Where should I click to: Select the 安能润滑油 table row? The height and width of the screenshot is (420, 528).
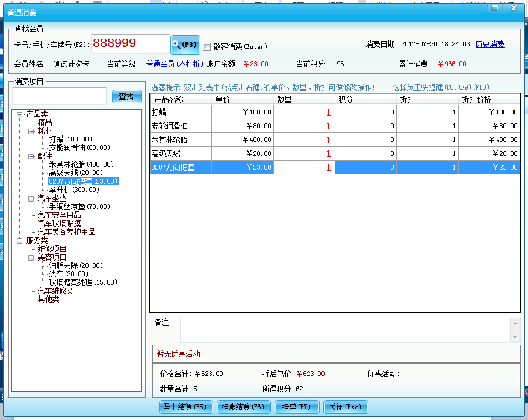(x=335, y=126)
